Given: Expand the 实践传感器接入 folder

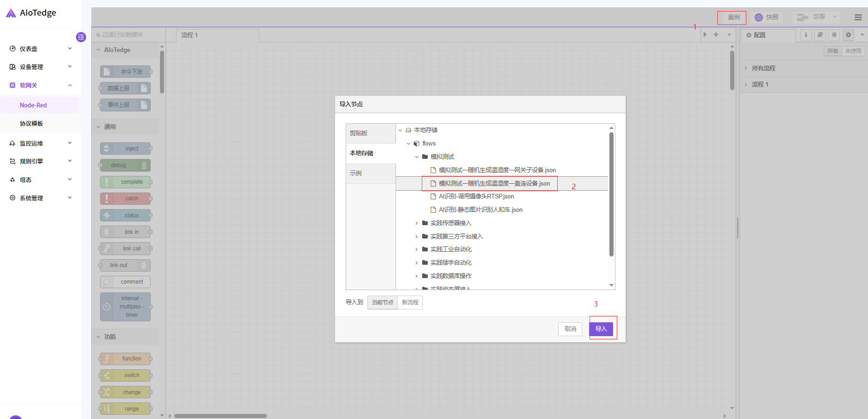Looking at the screenshot, I should 416,223.
